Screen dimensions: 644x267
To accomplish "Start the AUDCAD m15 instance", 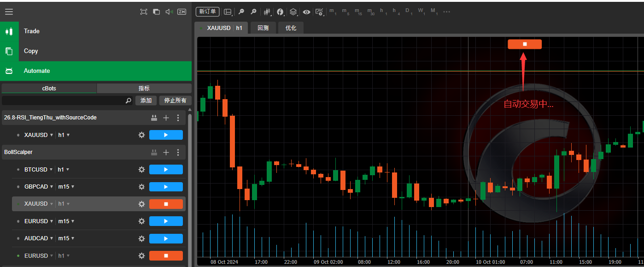I will click(x=166, y=238).
